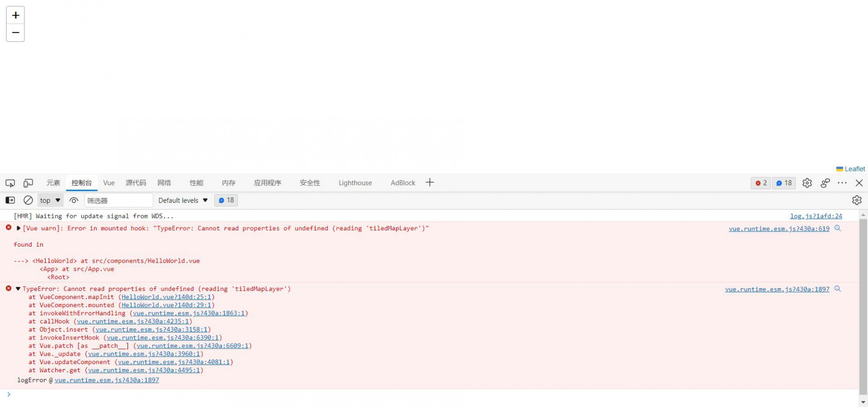868x407 pixels.
Task: Search for the TypeError online
Action: click(837, 289)
